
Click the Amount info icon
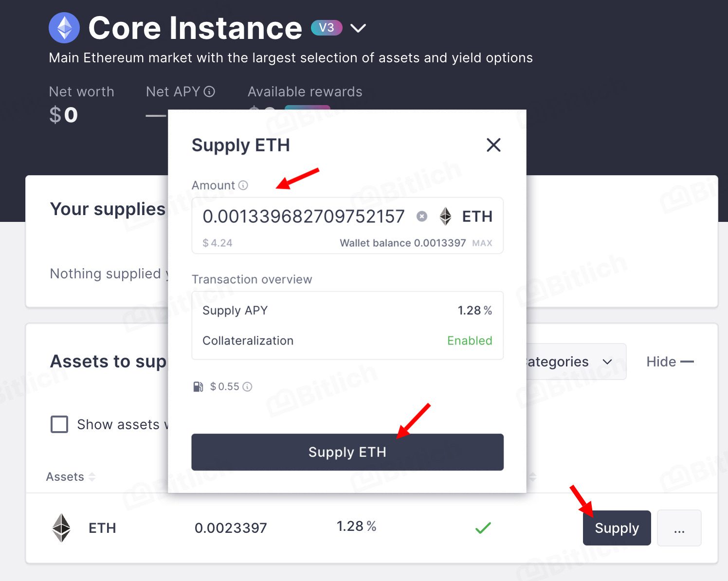tap(243, 185)
